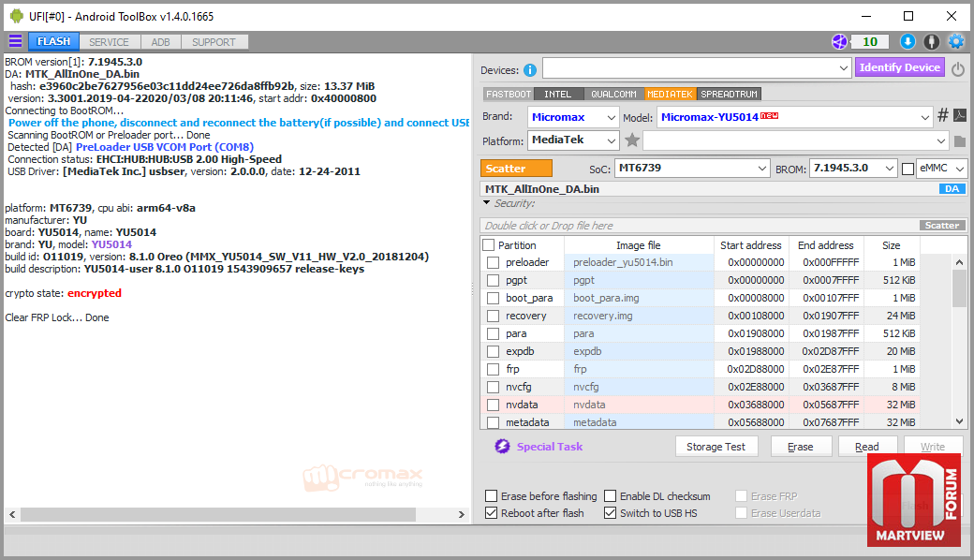Click the Special Task link

(x=550, y=447)
